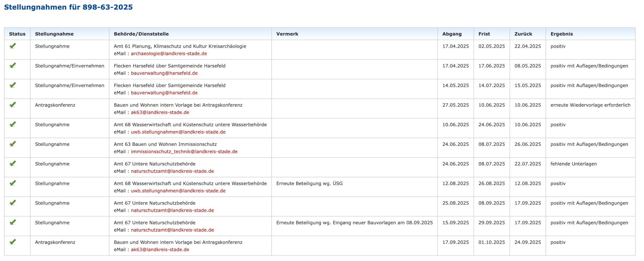Image resolution: width=644 pixels, height=261 pixels.
Task: Click status icon for 'Erneute Beteiligung wg. ÜSG' row
Action: coord(13,183)
